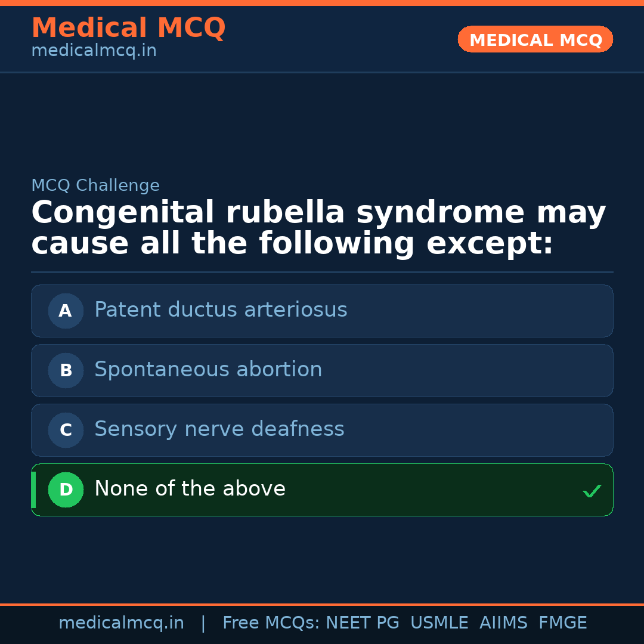Select the None of the above answer text
This screenshot has width=644, height=644.
tap(190, 489)
